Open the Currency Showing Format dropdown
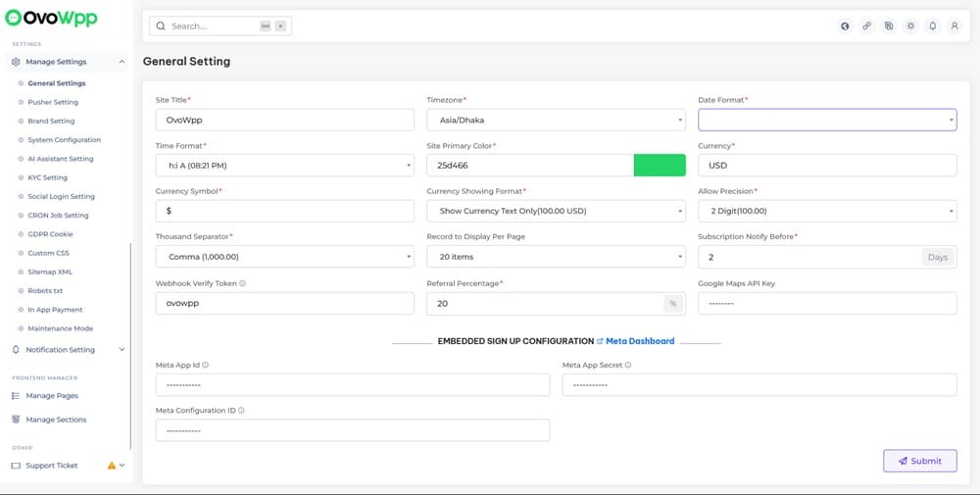 (556, 211)
